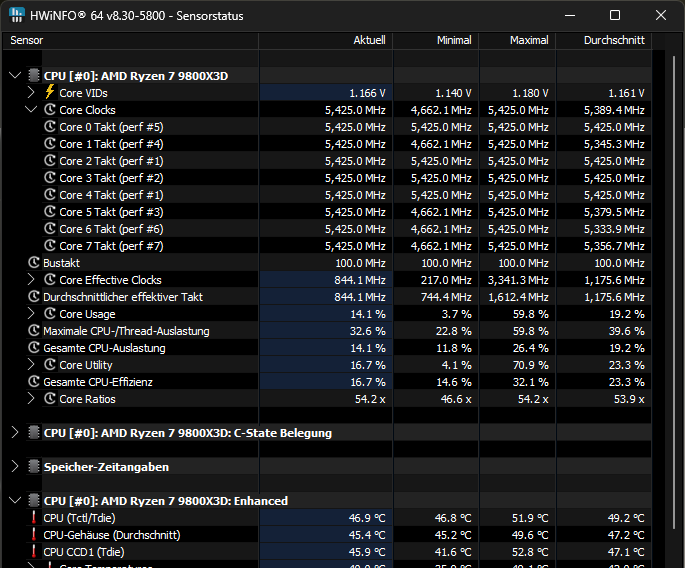Click the icon beside Gesamte CPU-Effizienz

click(x=34, y=382)
